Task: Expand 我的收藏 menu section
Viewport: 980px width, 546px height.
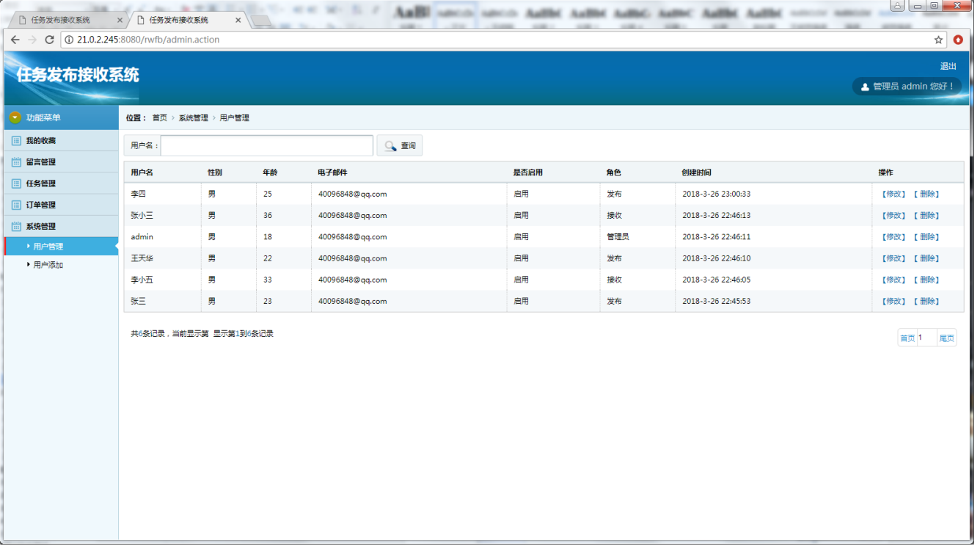Action: coord(62,140)
